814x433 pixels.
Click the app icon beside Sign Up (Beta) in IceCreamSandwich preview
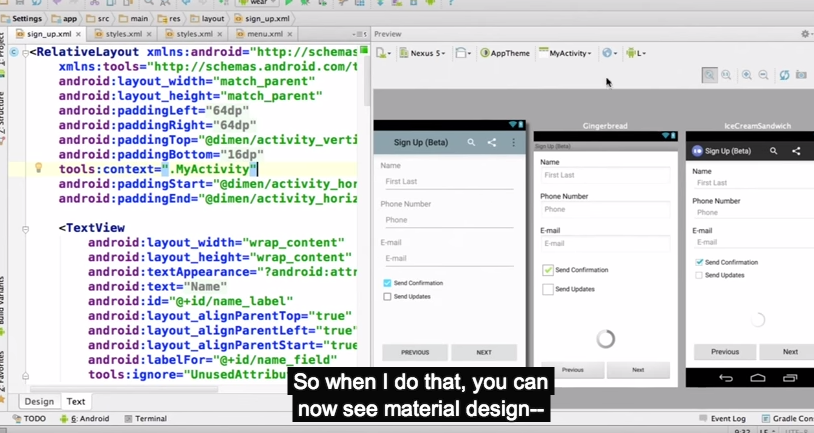697,151
